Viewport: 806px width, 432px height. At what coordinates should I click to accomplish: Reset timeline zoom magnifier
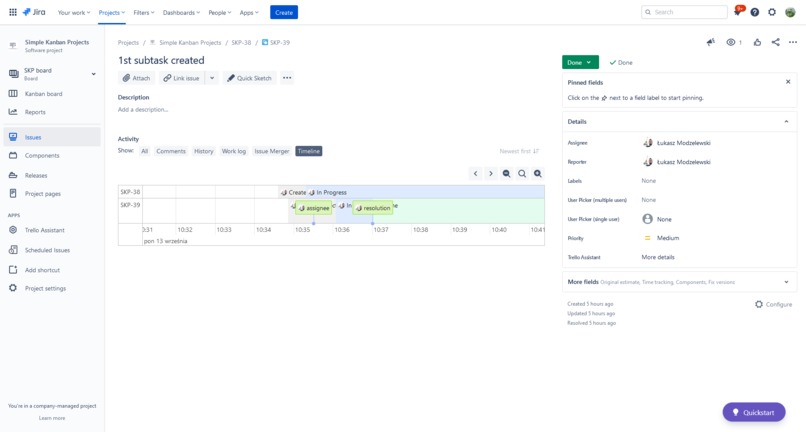tap(522, 174)
